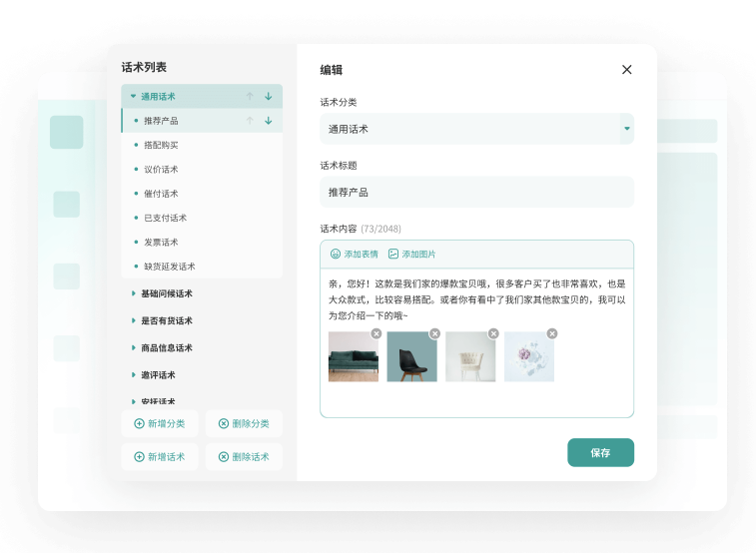756x553 pixels.
Task: Expand the 是否有货话术 category
Action: 133,320
